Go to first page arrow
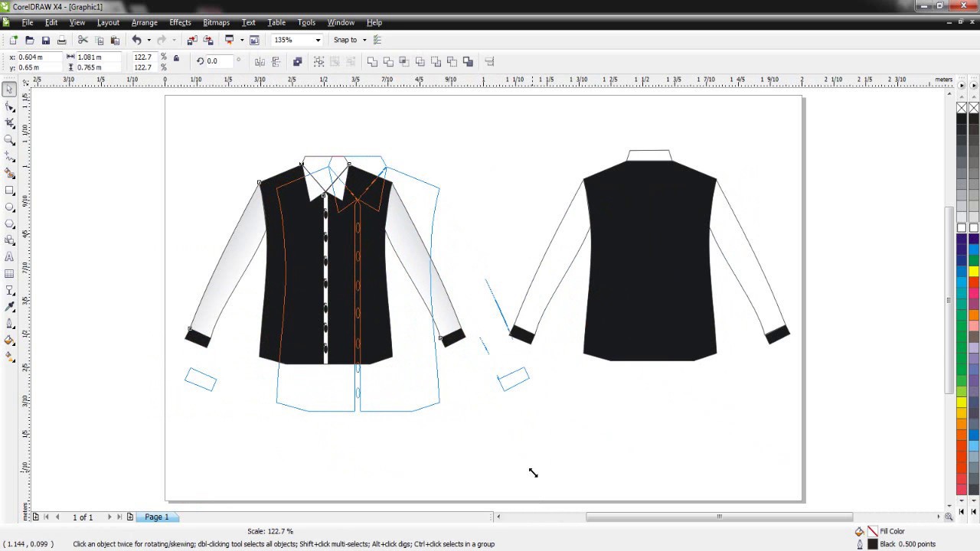The image size is (980, 551). click(46, 517)
